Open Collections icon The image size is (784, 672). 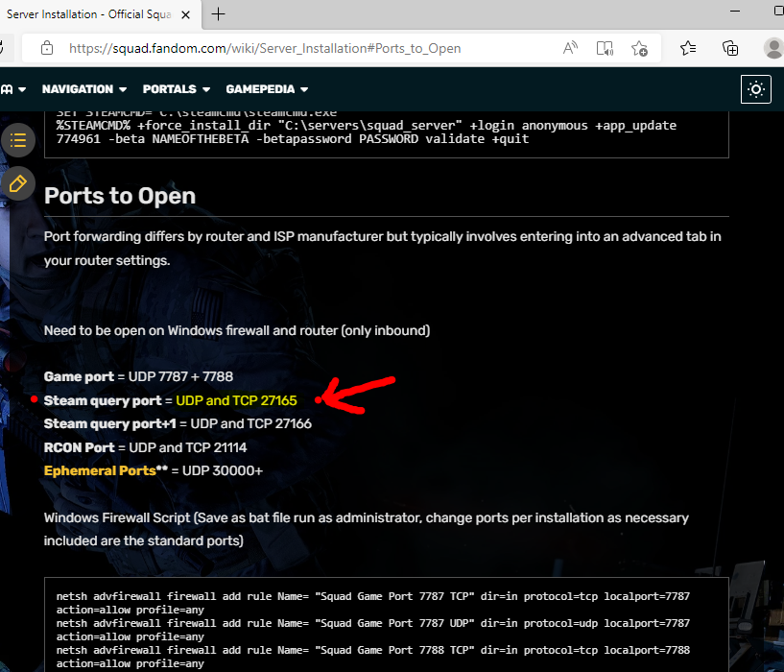pyautogui.click(x=730, y=48)
